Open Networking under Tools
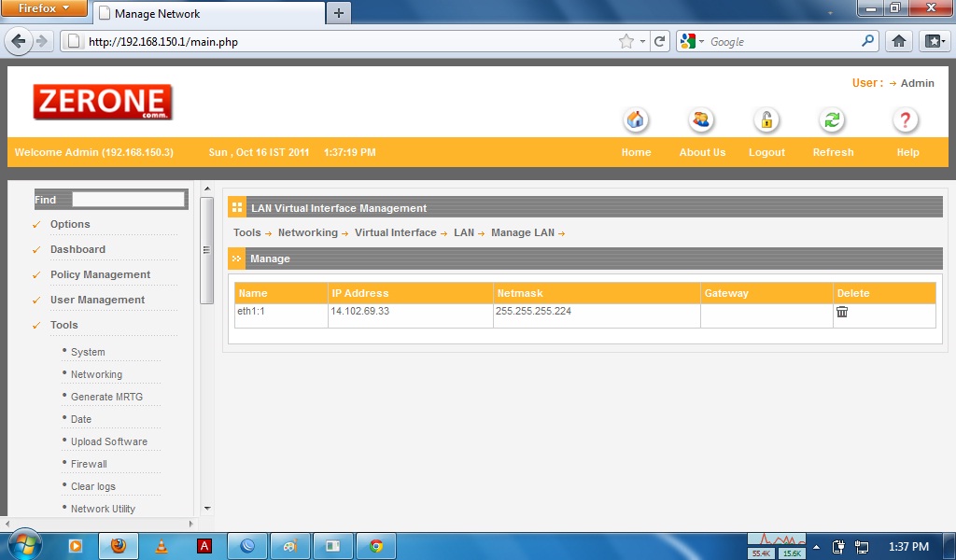956x560 pixels. [96, 374]
